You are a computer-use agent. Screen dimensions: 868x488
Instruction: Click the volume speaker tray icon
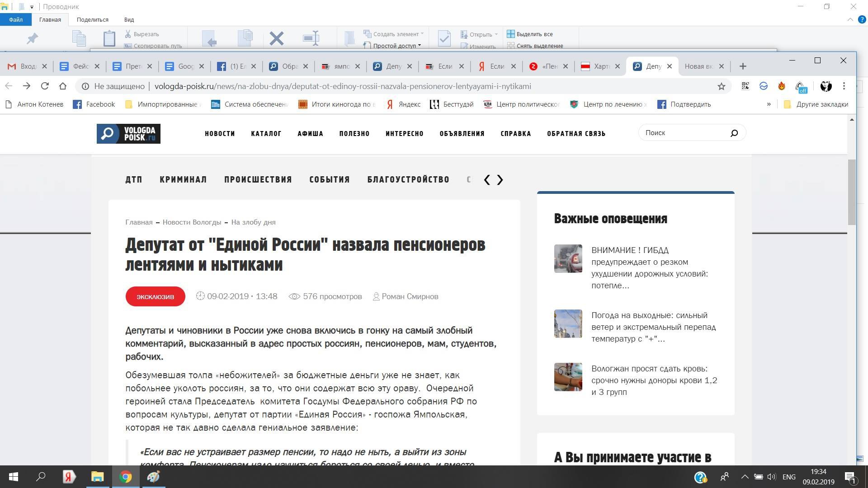point(772,477)
